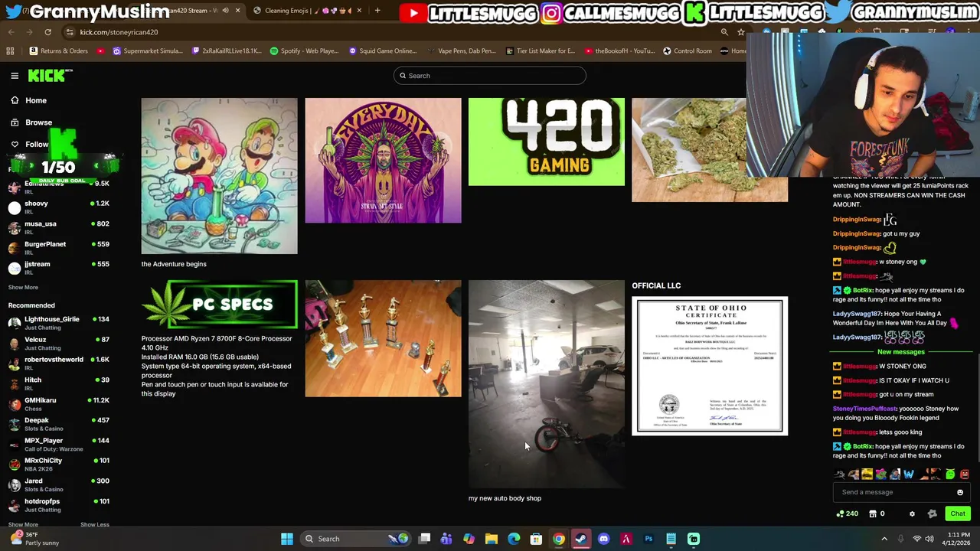Viewport: 980px width, 551px height.
Task: Close the Cleaning Emojis tab
Action: click(x=360, y=11)
